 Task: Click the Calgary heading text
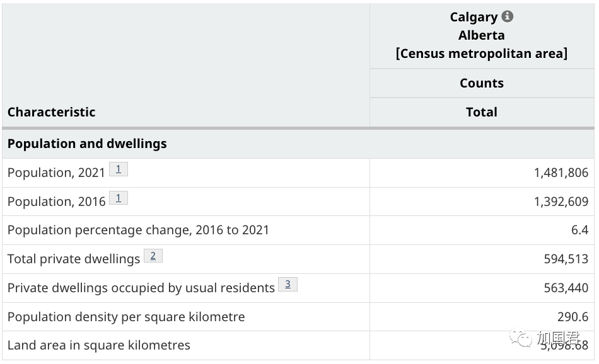474,17
